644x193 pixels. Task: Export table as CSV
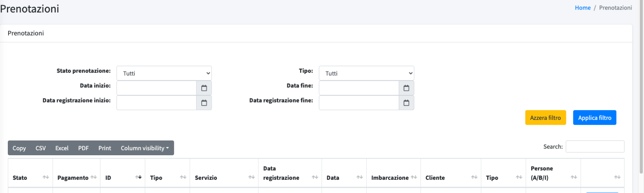[x=41, y=148]
